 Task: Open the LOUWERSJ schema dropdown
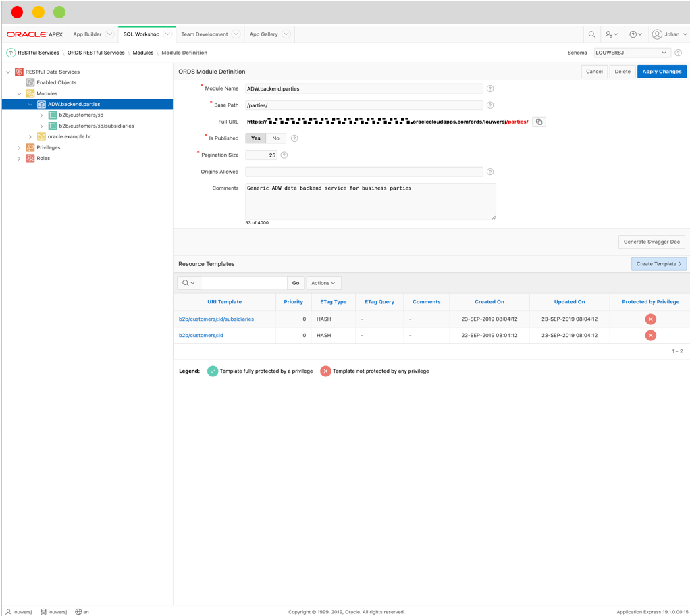pos(631,52)
